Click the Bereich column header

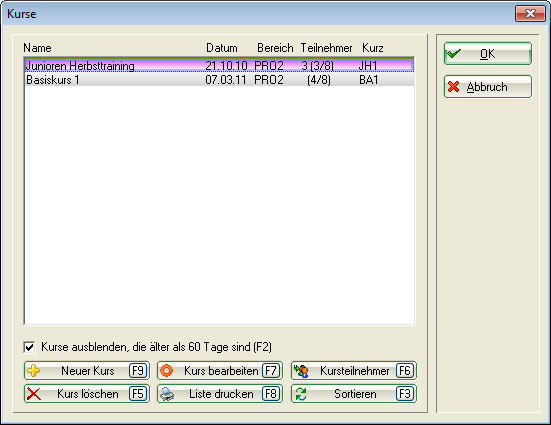(x=275, y=48)
